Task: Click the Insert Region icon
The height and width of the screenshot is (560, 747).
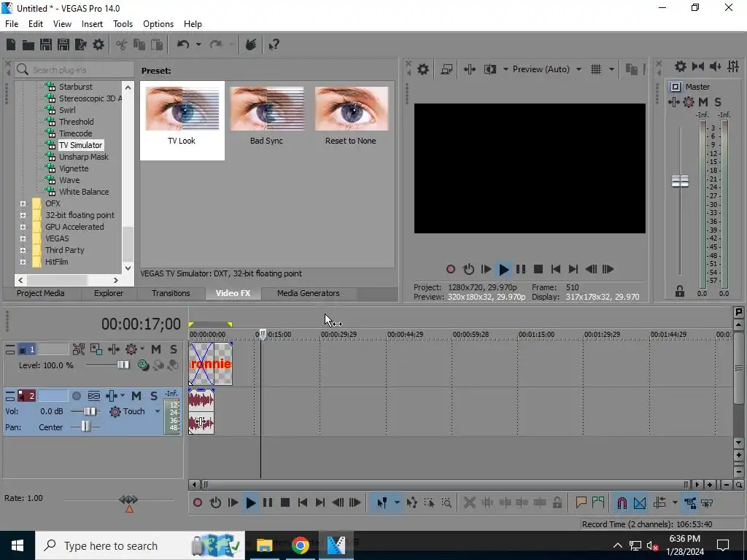Action: (x=598, y=502)
